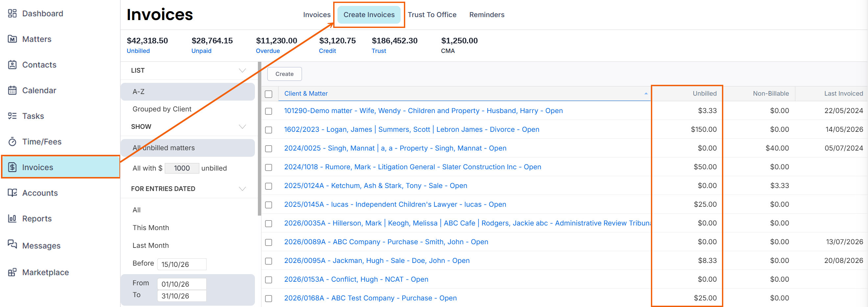Click the Contacts sidebar icon
This screenshot has width=868, height=307.
[12, 65]
